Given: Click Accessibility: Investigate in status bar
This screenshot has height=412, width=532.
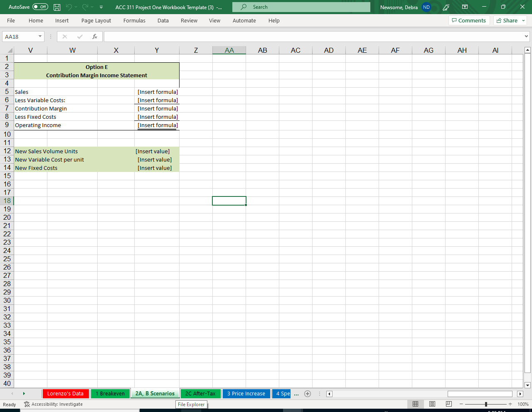Looking at the screenshot, I should click(53, 404).
